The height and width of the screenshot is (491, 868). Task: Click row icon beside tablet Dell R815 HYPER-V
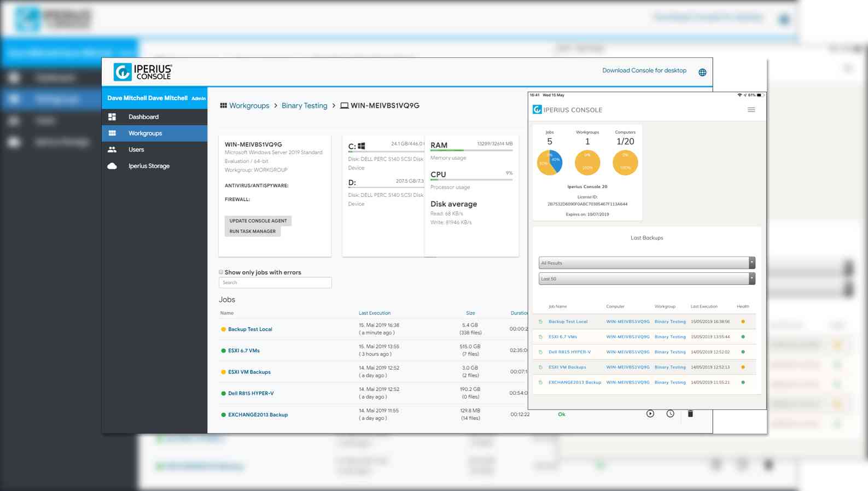coord(540,352)
